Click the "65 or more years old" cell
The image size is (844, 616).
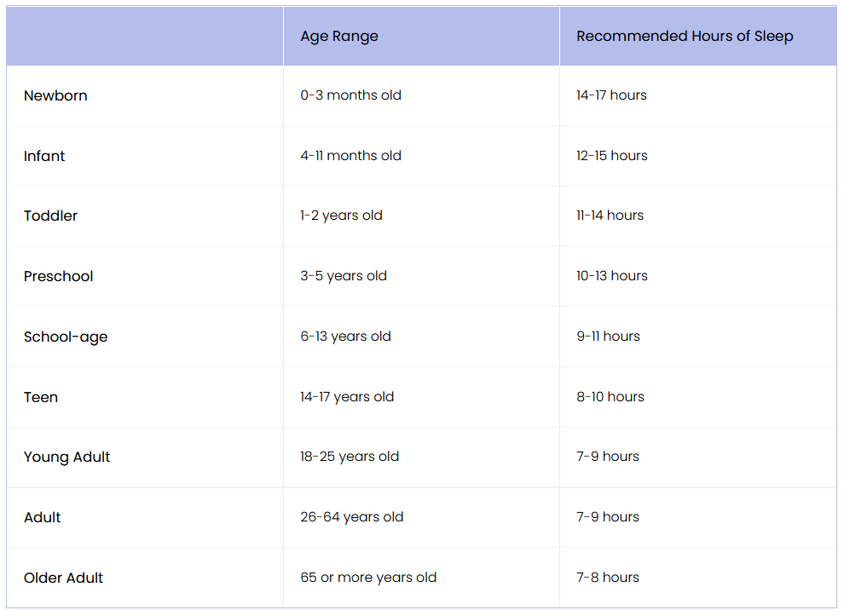click(368, 578)
